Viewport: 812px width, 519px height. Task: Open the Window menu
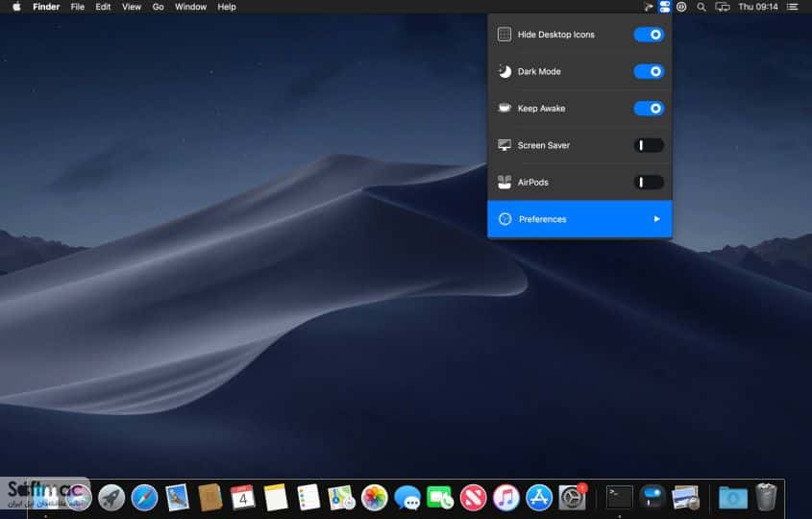[190, 7]
